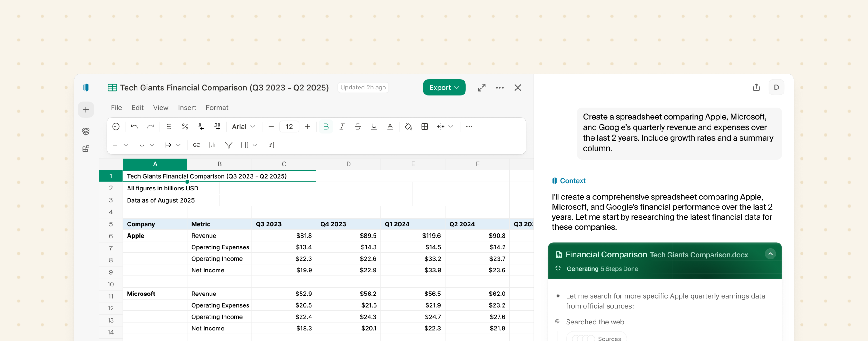
Task: Expand the text wrapping dropdown arrow
Action: point(178,145)
